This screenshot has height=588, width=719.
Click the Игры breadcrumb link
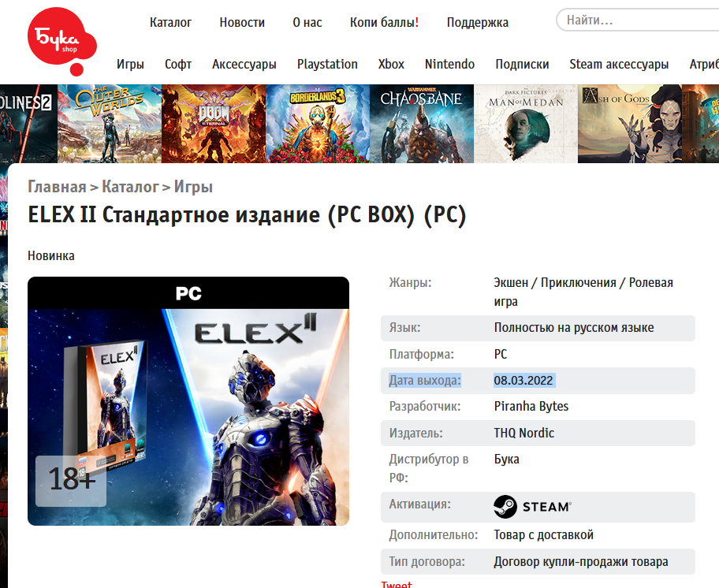(x=193, y=187)
